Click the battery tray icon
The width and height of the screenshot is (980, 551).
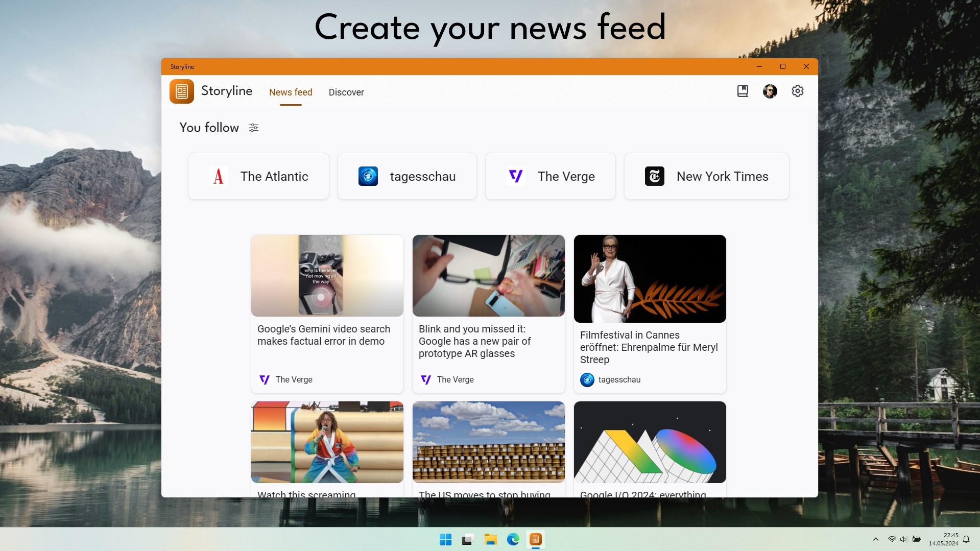(917, 539)
